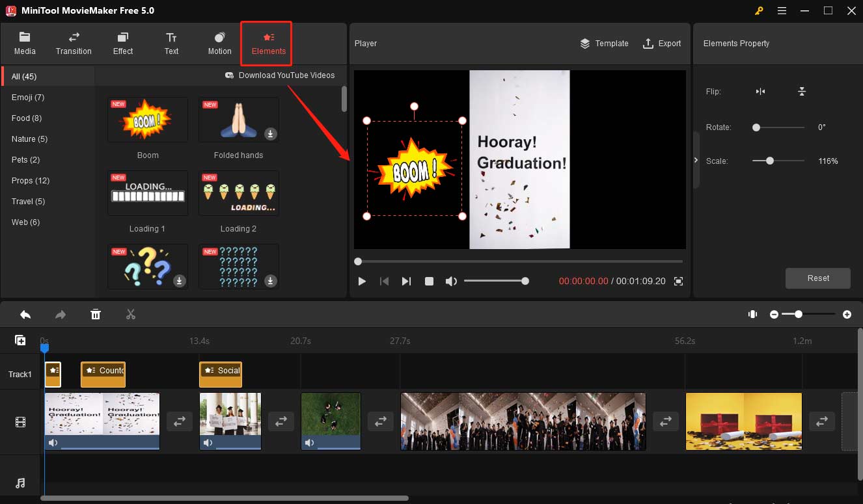Mute the player volume speaker icon

pyautogui.click(x=451, y=281)
